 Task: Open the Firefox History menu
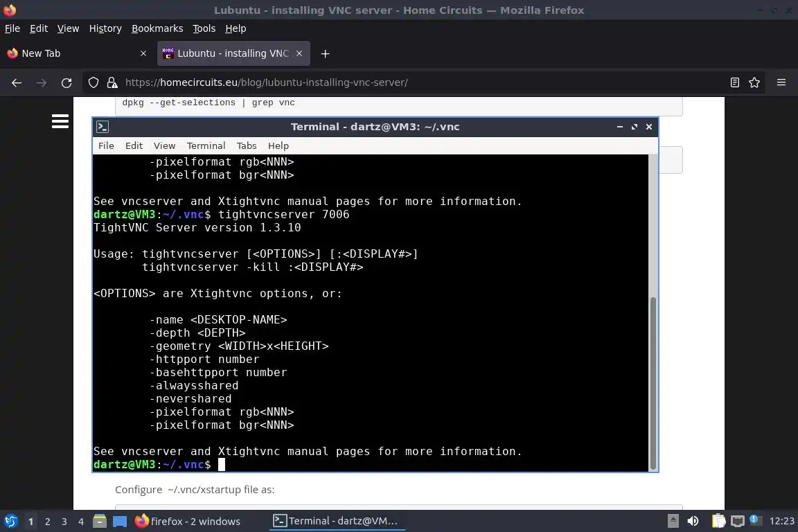pyautogui.click(x=105, y=28)
